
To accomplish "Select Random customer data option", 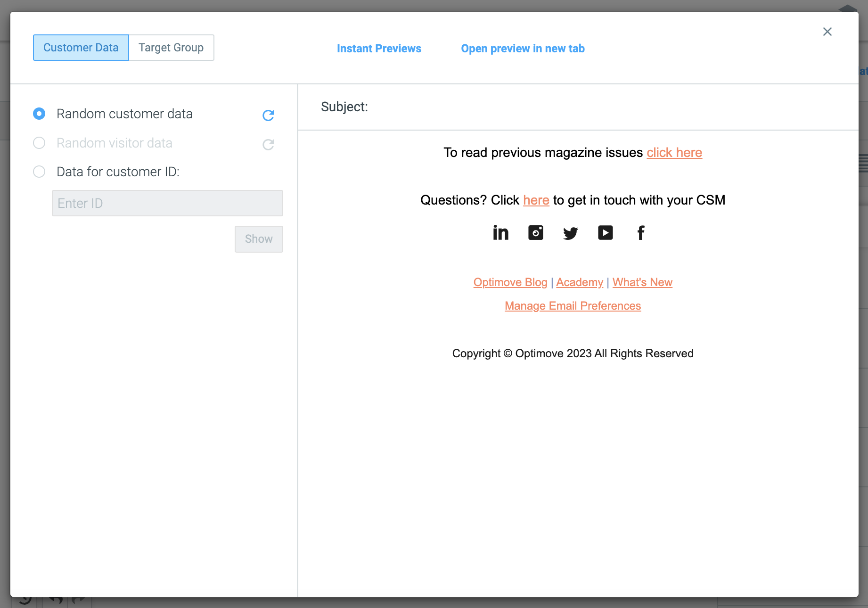I will coord(39,114).
